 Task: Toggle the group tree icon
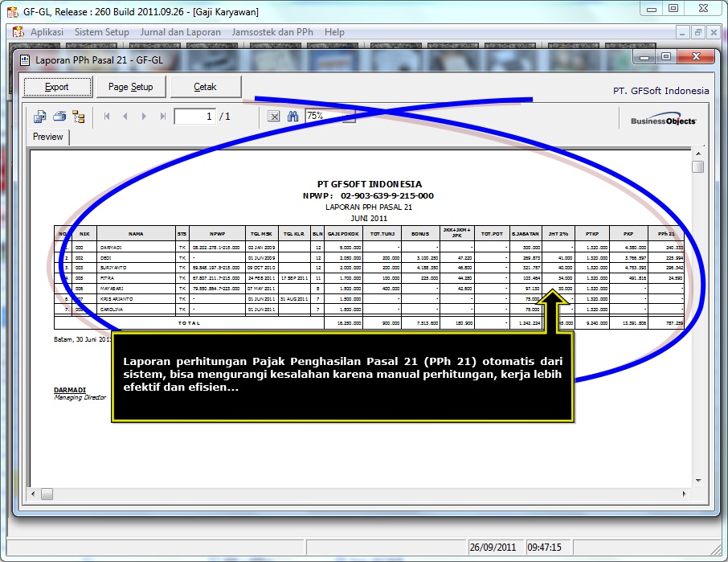(79, 116)
